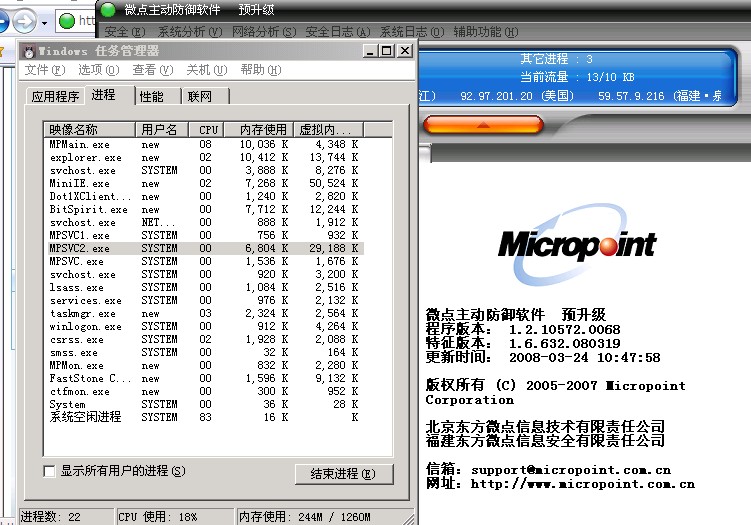Image resolution: width=751 pixels, height=525 pixels.
Task: Click the orange collapse arrow bar
Action: [x=483, y=125]
